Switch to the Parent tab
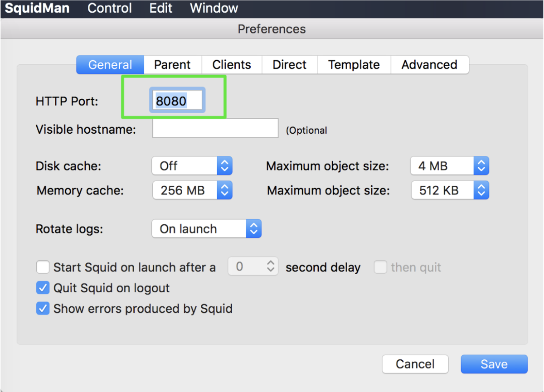The width and height of the screenshot is (544, 392). click(x=173, y=65)
